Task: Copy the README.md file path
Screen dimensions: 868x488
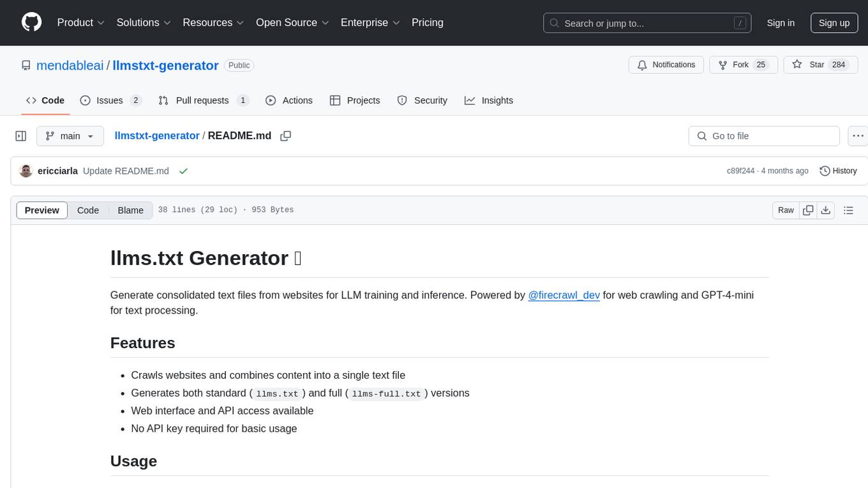Action: point(286,136)
